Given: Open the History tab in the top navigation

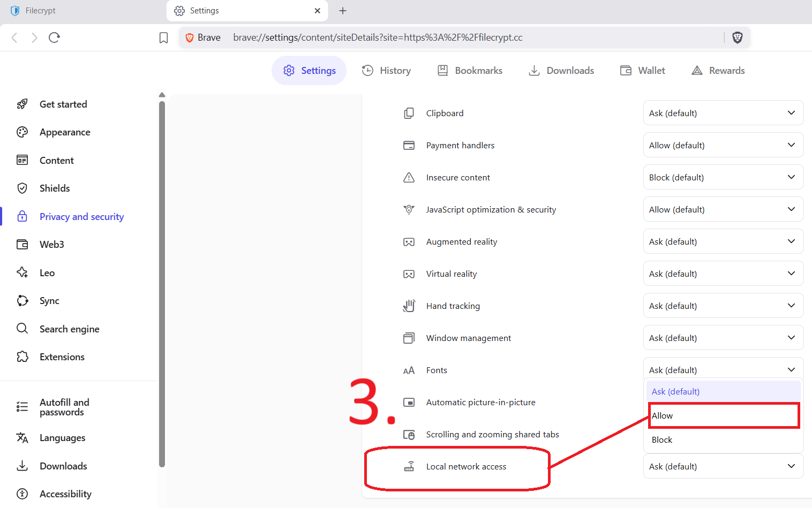Looking at the screenshot, I should 386,71.
